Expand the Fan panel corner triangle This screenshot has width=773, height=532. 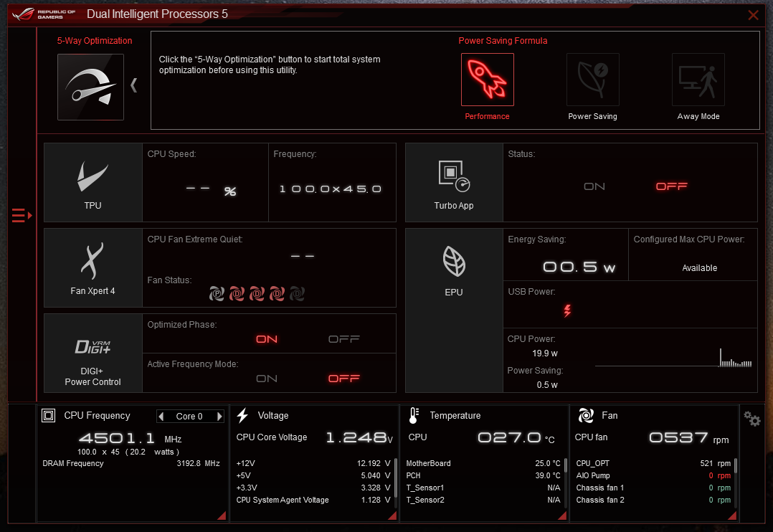coord(733,516)
